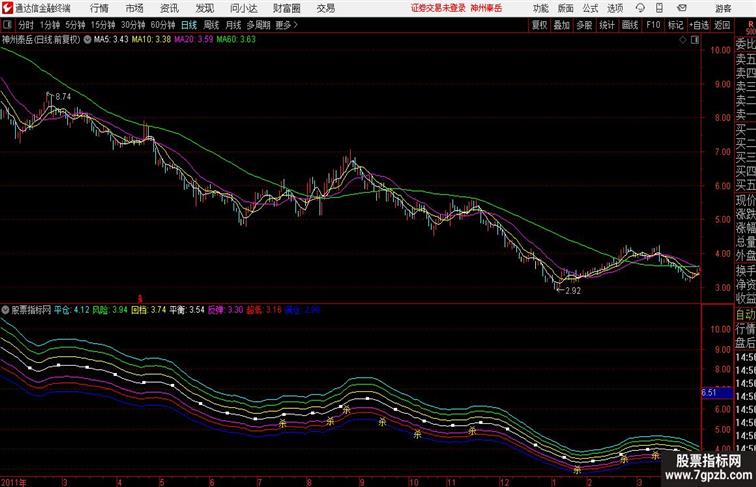
Task: Click the 证券交易未登录 login link
Action: click(438, 8)
